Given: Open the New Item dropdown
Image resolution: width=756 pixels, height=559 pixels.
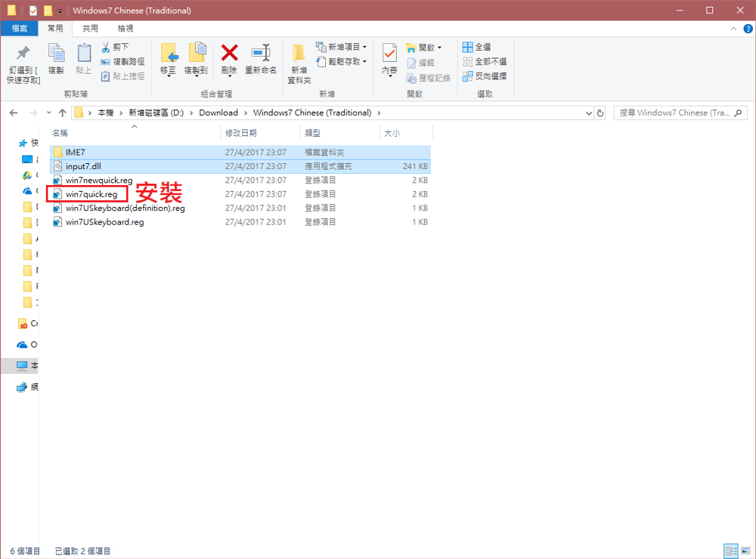Looking at the screenshot, I should (342, 47).
